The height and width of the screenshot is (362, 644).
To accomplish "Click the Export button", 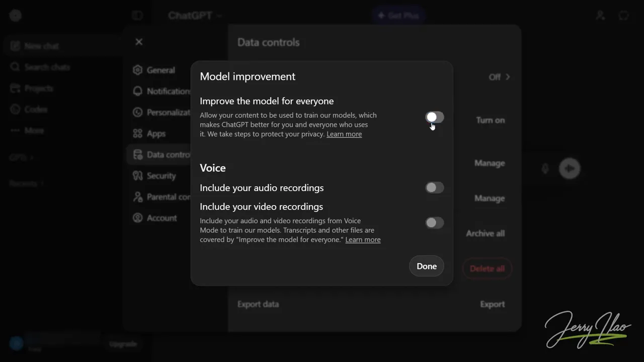I will point(492,304).
